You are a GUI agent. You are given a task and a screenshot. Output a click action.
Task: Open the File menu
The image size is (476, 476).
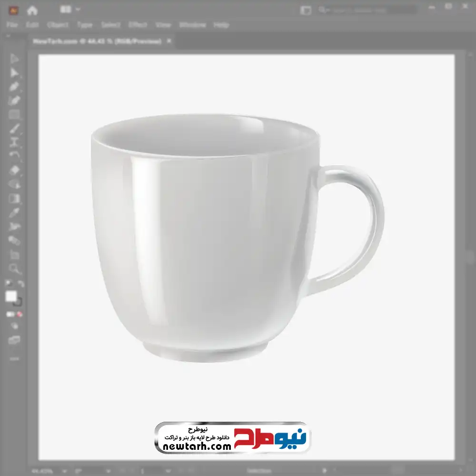pos(12,25)
